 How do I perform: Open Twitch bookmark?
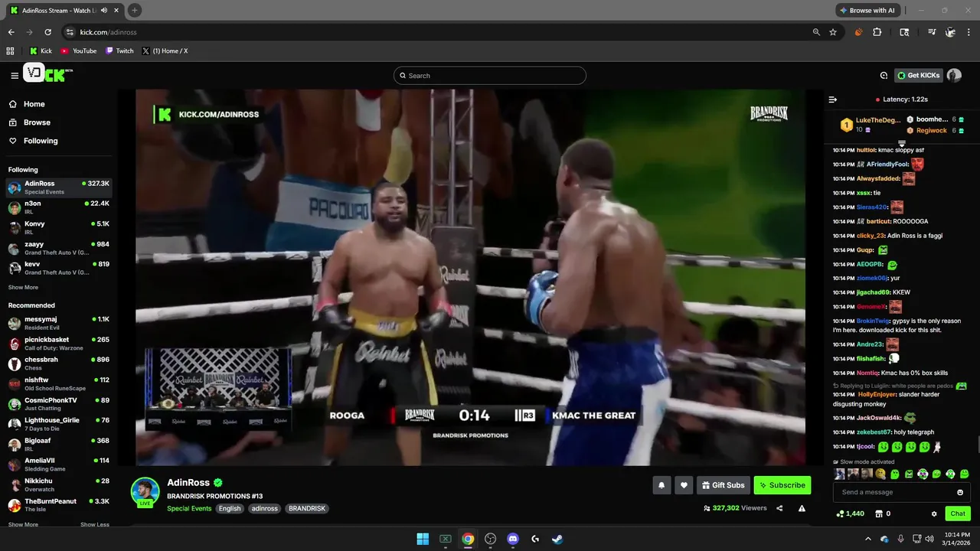pos(119,51)
